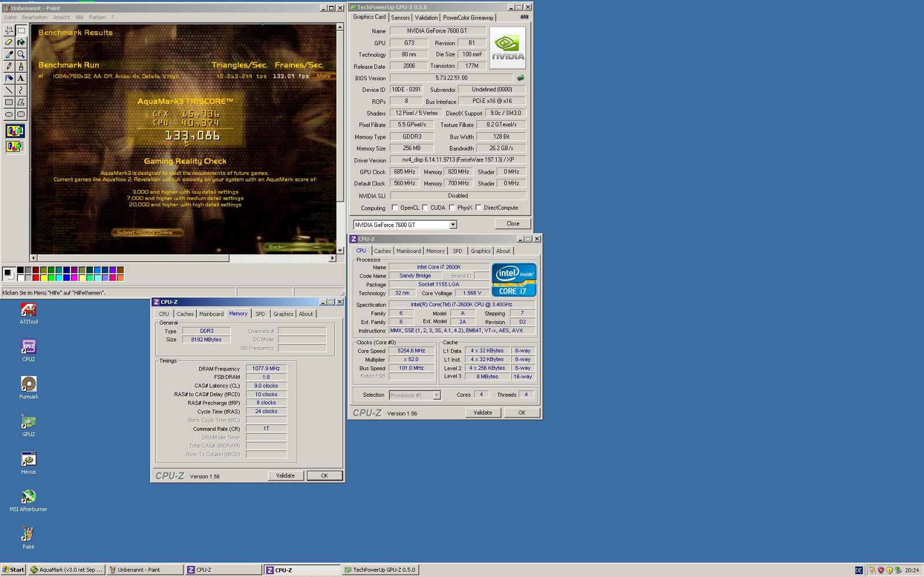Image resolution: width=924 pixels, height=577 pixels.
Task: Choose the Eraser tool in Paint
Action: [x=9, y=42]
